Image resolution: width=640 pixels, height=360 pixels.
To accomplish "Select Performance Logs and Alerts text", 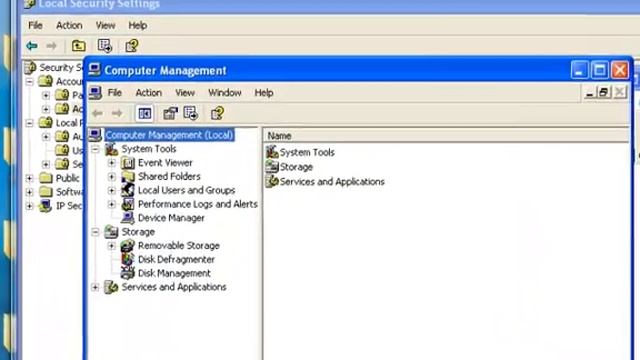I will [198, 204].
